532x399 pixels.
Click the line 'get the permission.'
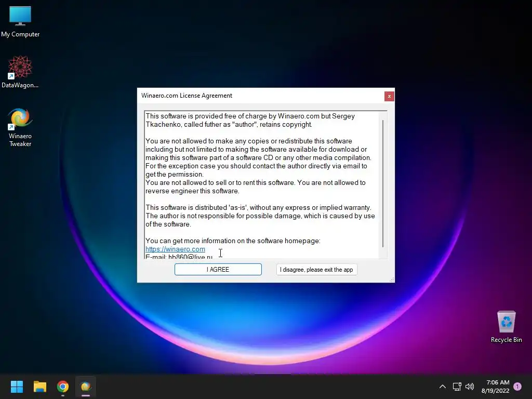tap(175, 175)
